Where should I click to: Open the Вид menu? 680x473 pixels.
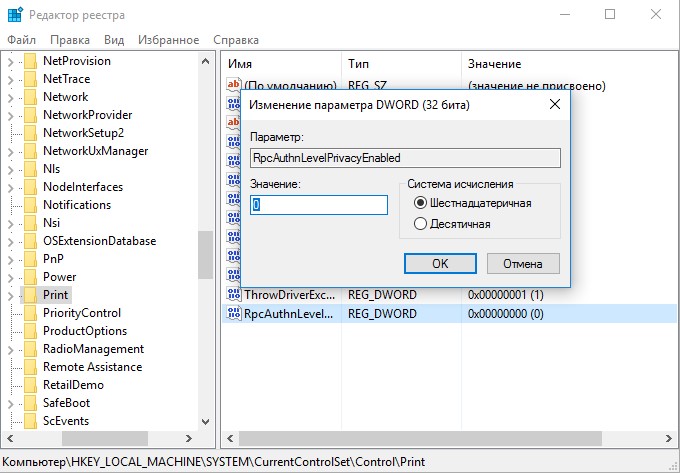114,40
